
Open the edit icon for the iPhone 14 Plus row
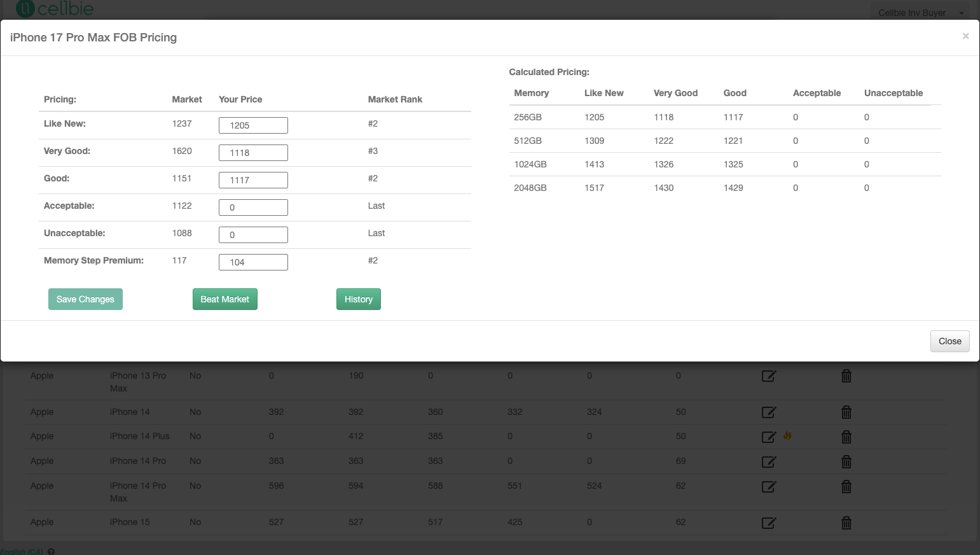coord(769,437)
